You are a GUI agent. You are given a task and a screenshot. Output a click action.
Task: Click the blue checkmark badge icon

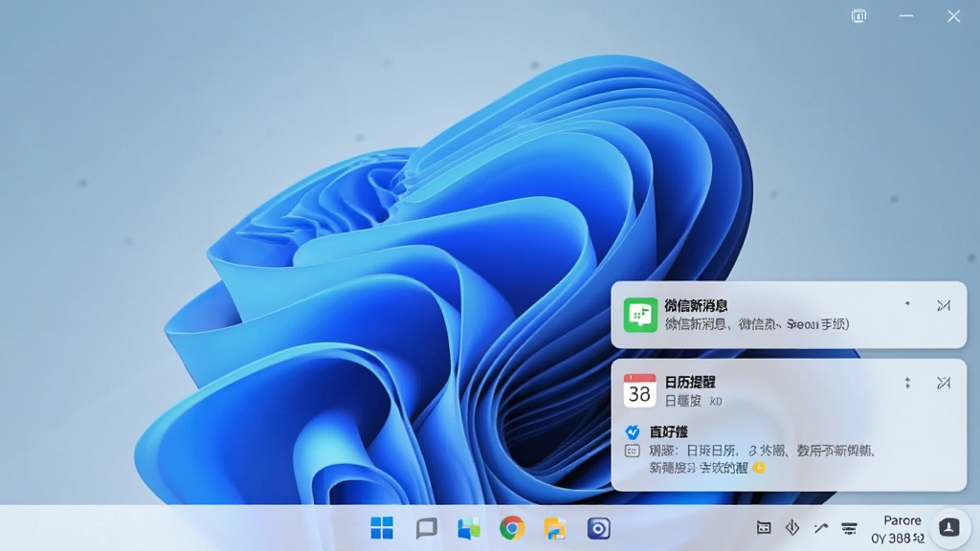tap(633, 431)
